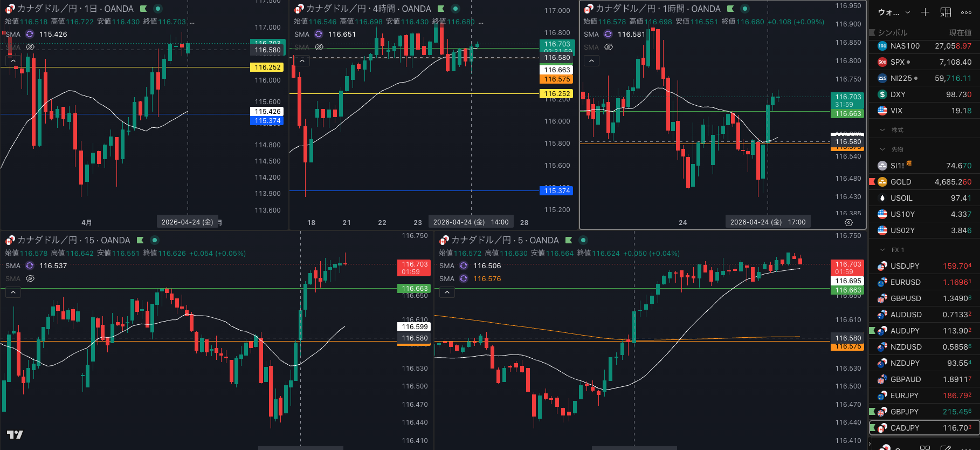Click the TradingView logo
This screenshot has height=450, width=980.
point(15,434)
